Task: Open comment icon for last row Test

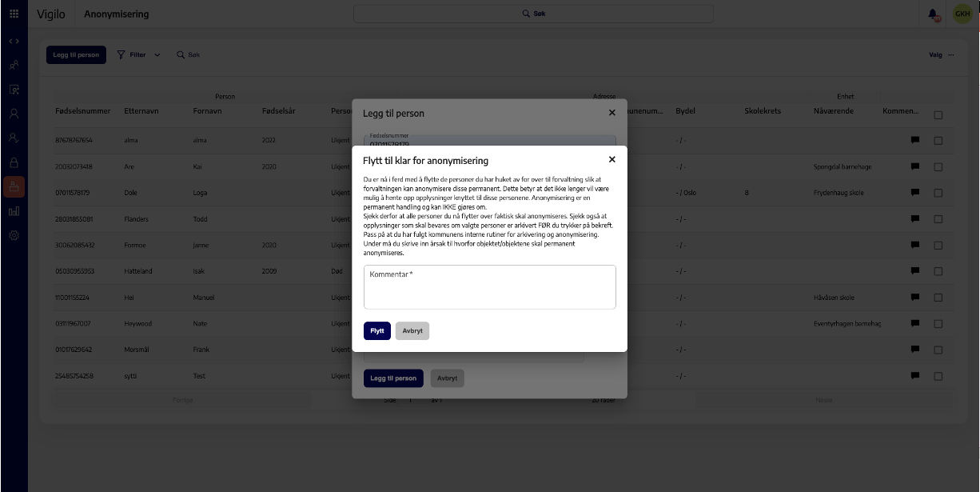Action: click(915, 375)
